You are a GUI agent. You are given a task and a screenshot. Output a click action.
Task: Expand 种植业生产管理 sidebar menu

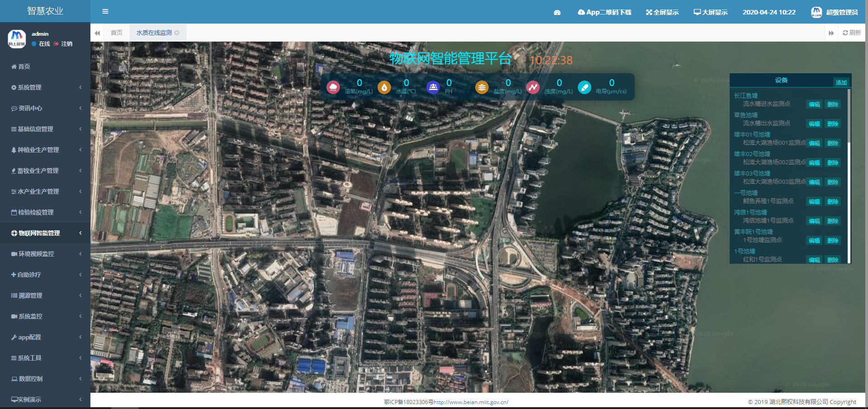45,150
